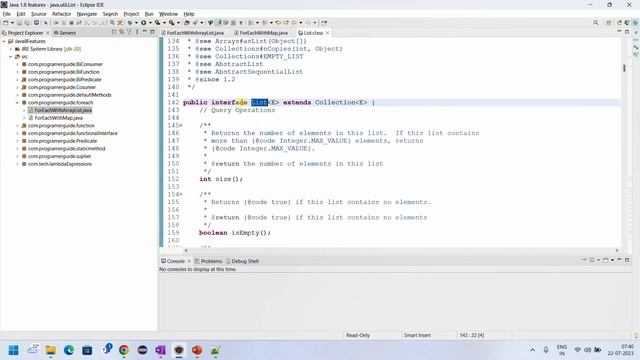Open the New item dropdown arrow
Viewport: 640px width, 360px height.
click(x=12, y=23)
